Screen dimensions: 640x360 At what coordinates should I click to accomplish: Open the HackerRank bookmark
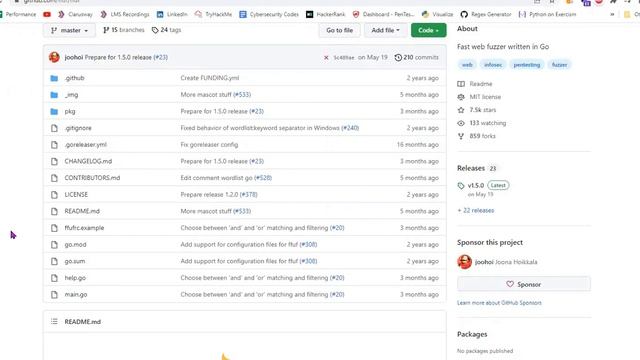(x=325, y=14)
